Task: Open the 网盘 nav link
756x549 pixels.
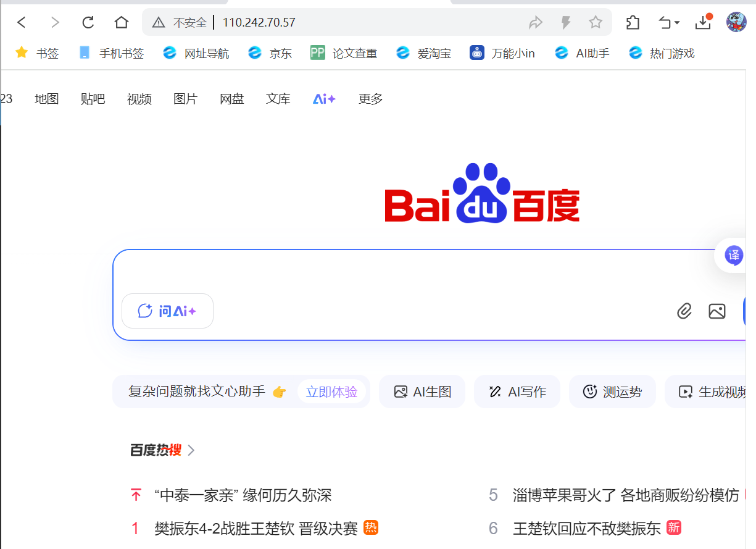Action: click(232, 99)
